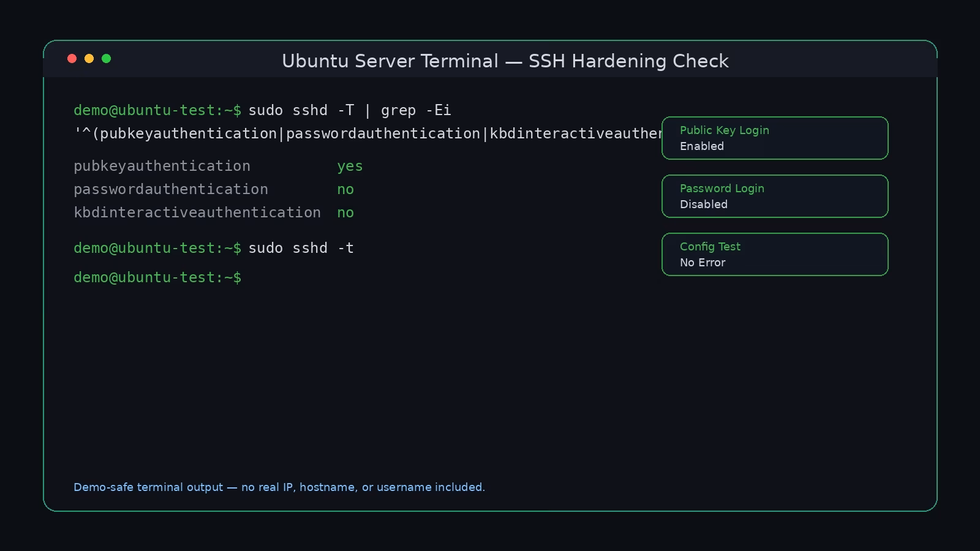Screen dimensions: 980x551
Task: Select the 'kbdinteractiveauthentication' output label
Action: coord(197,212)
